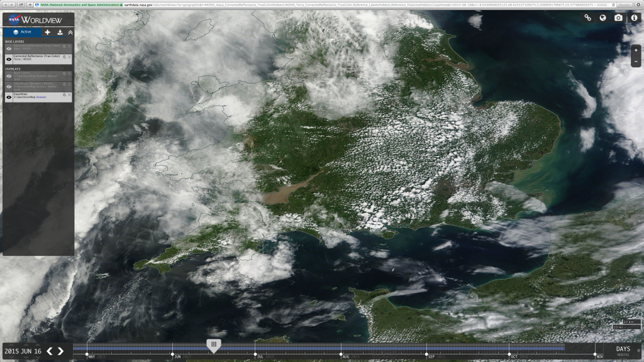Click the browser back button
Screen dimensions: 644x362
tap(6, 4)
